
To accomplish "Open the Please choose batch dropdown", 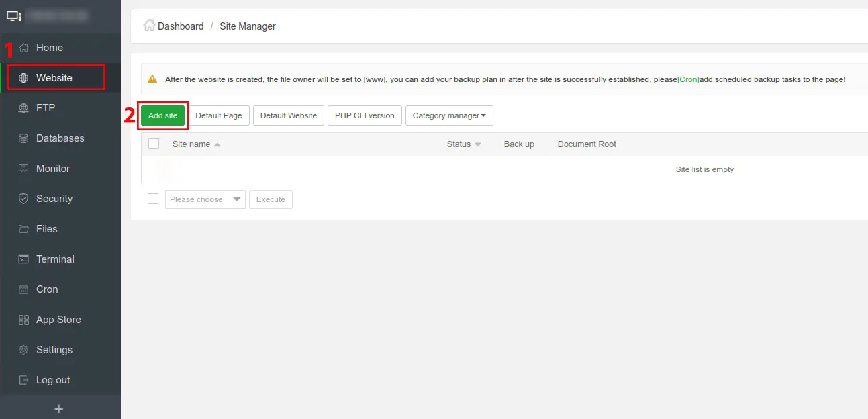I will tap(205, 199).
